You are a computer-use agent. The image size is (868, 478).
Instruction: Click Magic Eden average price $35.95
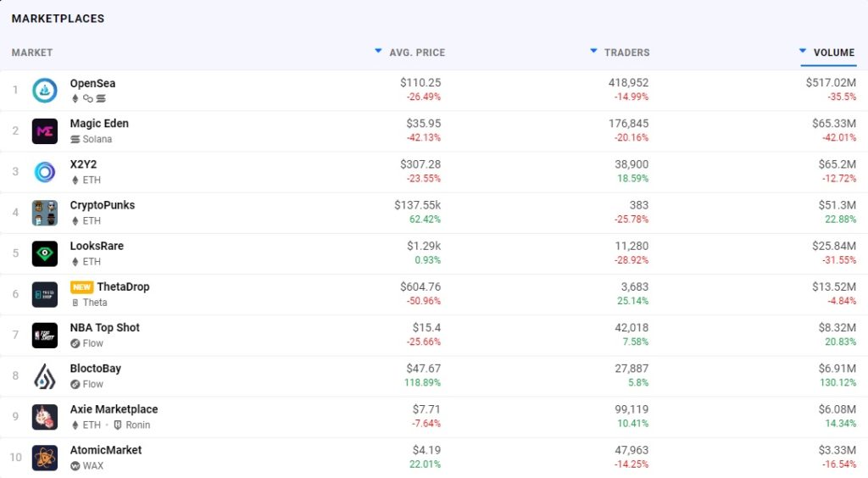[x=424, y=124]
